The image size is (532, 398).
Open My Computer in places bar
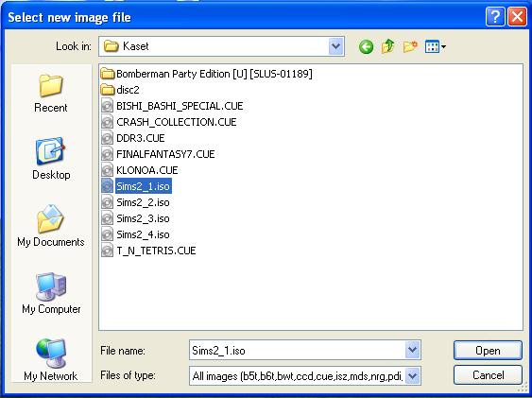pyautogui.click(x=51, y=293)
